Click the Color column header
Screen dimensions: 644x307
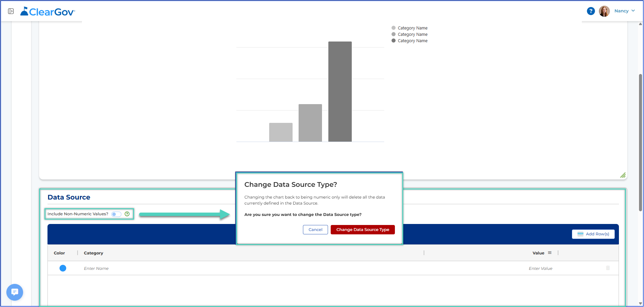point(59,253)
